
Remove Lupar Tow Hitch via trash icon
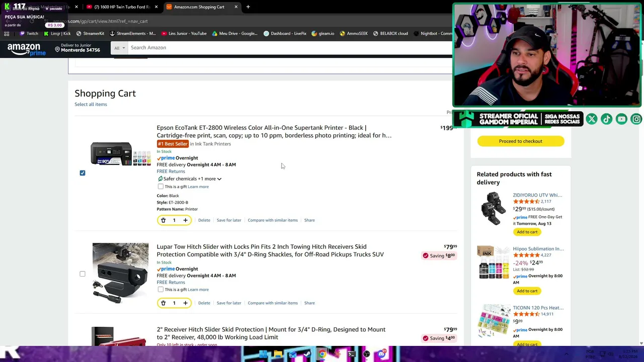(x=163, y=303)
